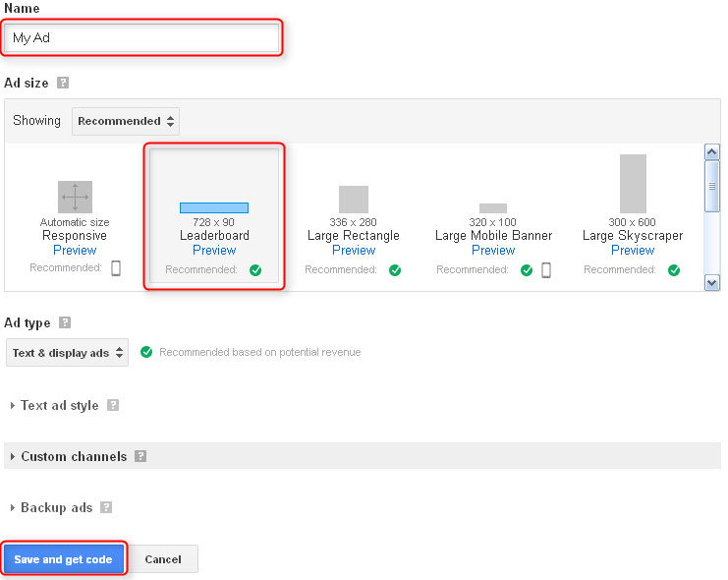728x580 pixels.
Task: Click the ad size list scrollbar thumb
Action: [711, 187]
